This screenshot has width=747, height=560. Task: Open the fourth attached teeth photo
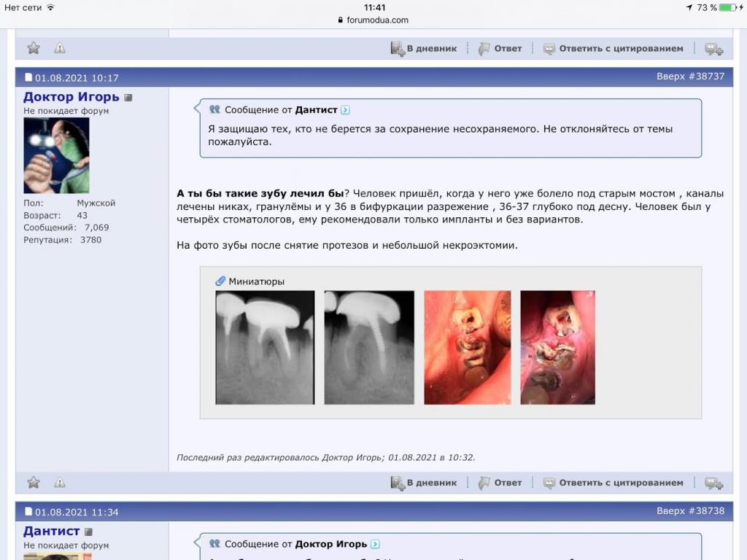(x=557, y=347)
